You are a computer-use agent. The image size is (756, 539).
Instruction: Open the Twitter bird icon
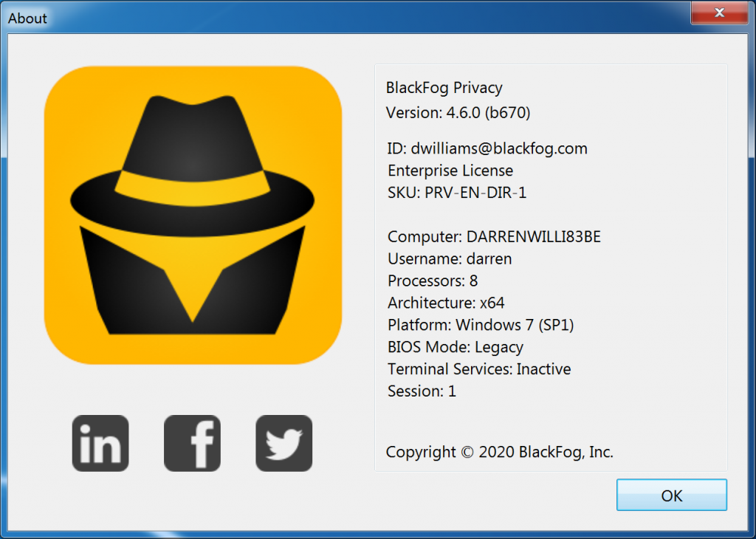tap(284, 443)
